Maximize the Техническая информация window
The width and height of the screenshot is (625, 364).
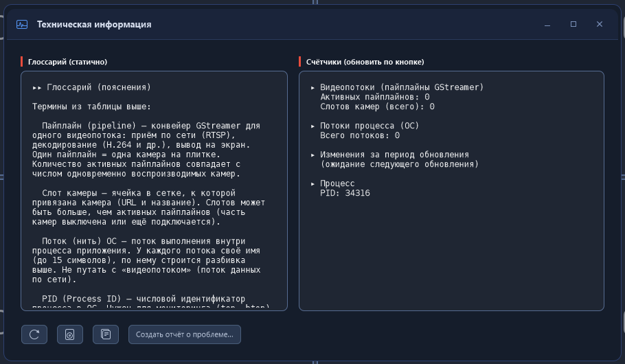tap(573, 24)
